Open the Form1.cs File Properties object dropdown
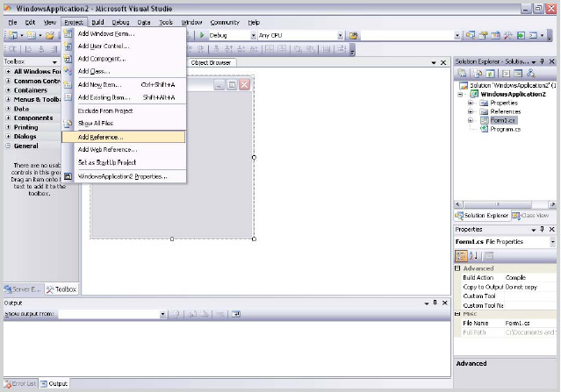 point(553,242)
